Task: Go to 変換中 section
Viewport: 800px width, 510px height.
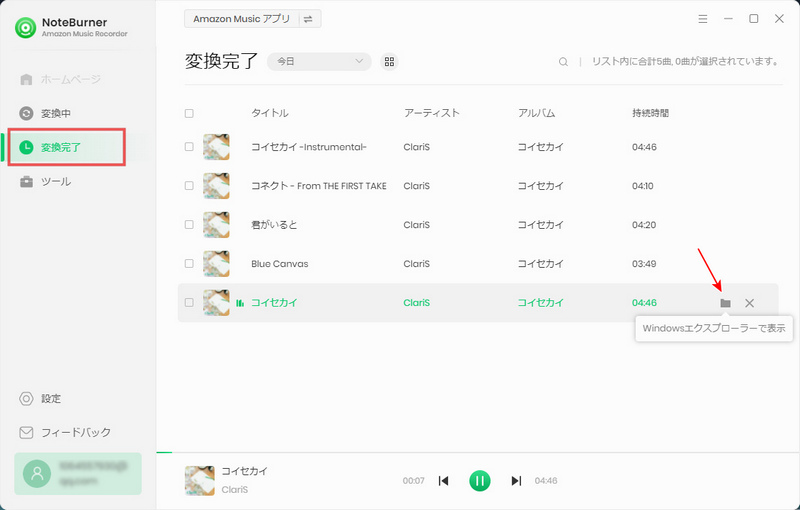Action: point(45,113)
